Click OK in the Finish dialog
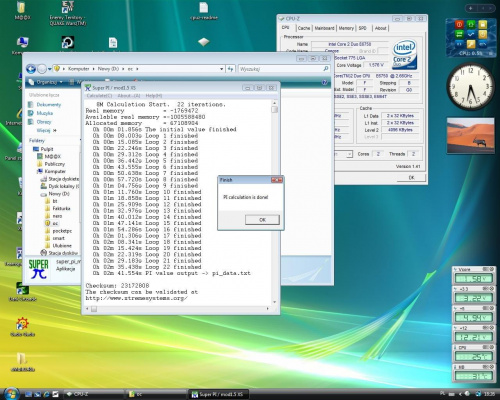The height and width of the screenshot is (400, 500). pyautogui.click(x=262, y=220)
